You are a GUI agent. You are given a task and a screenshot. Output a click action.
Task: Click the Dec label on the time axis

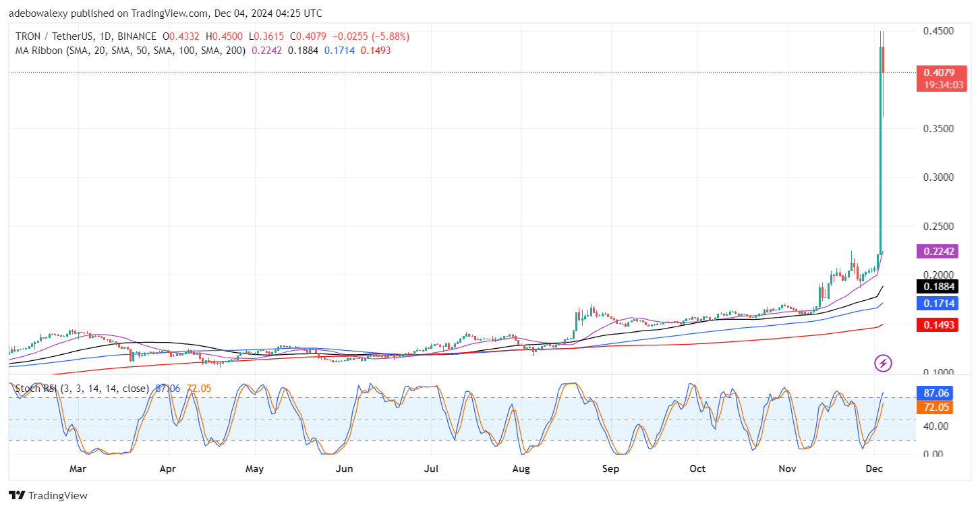pos(875,468)
